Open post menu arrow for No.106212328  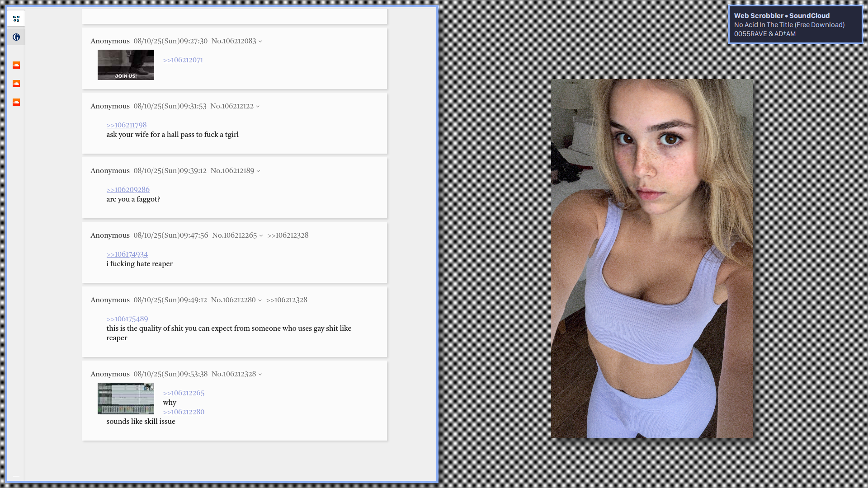tap(260, 374)
